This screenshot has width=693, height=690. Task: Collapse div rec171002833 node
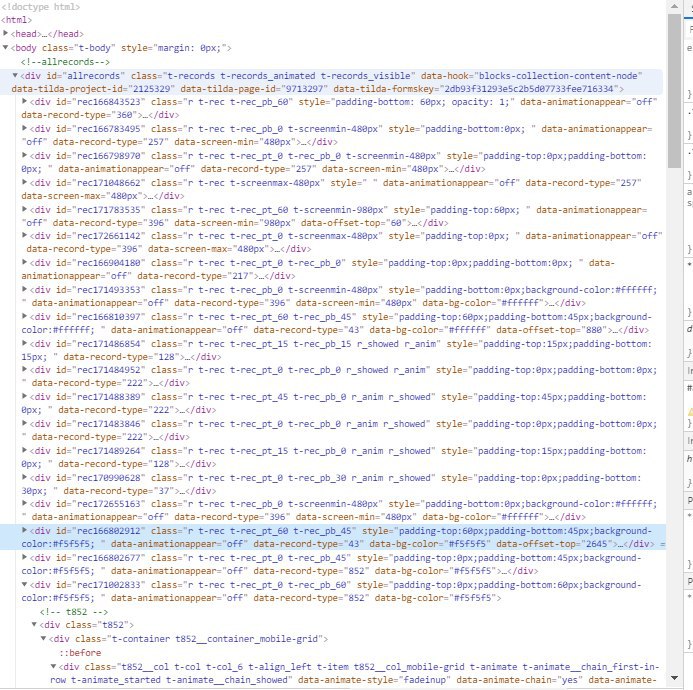tap(25, 584)
